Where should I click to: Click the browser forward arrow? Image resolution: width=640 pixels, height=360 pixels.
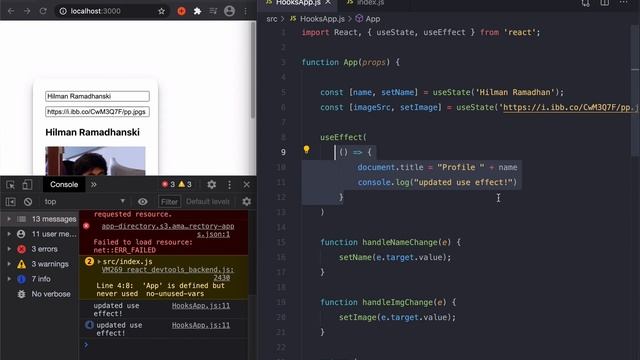27,11
